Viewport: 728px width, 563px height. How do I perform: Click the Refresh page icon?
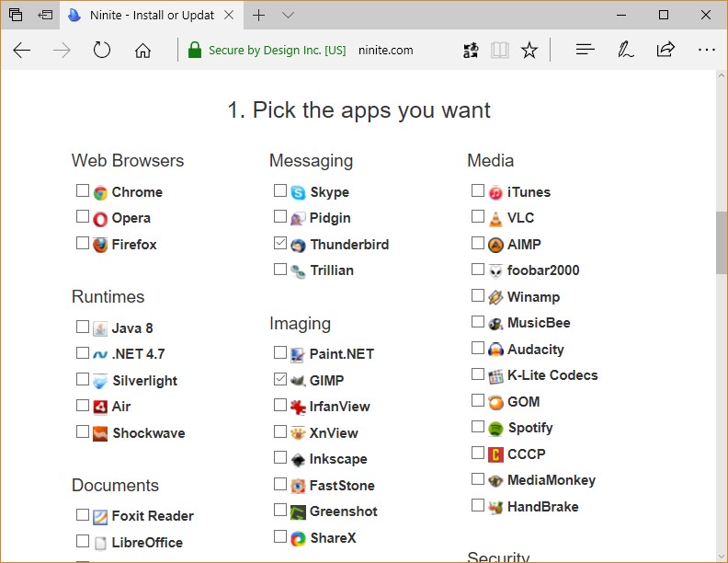click(102, 51)
